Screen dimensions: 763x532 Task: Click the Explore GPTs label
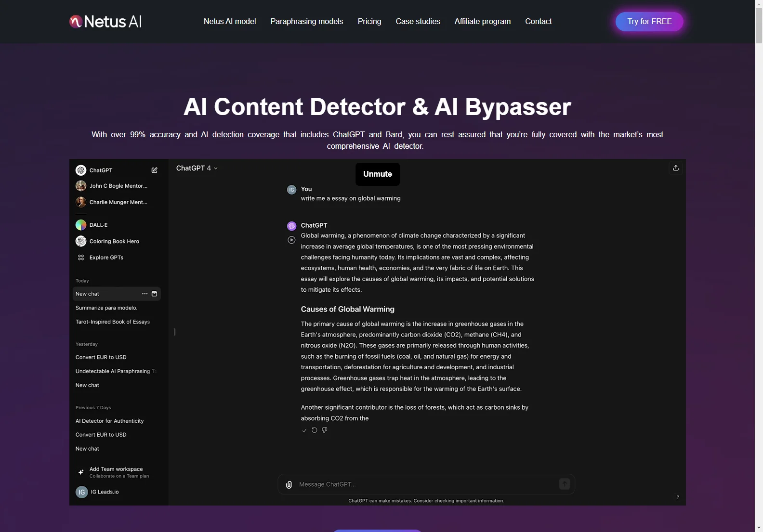tap(106, 258)
